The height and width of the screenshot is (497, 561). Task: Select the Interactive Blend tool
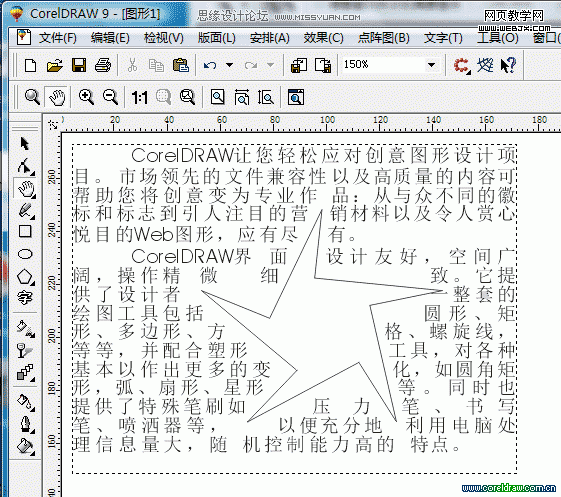(25, 372)
